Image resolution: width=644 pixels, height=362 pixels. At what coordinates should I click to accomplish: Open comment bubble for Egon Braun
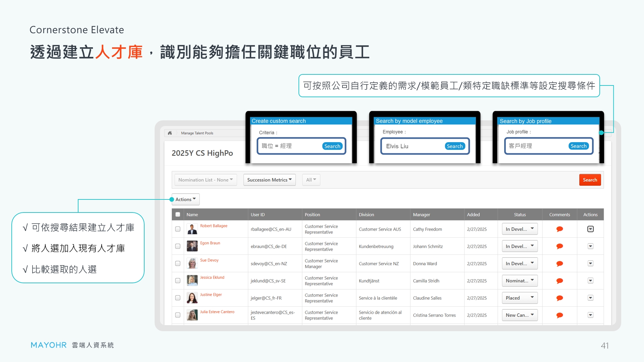click(x=559, y=246)
